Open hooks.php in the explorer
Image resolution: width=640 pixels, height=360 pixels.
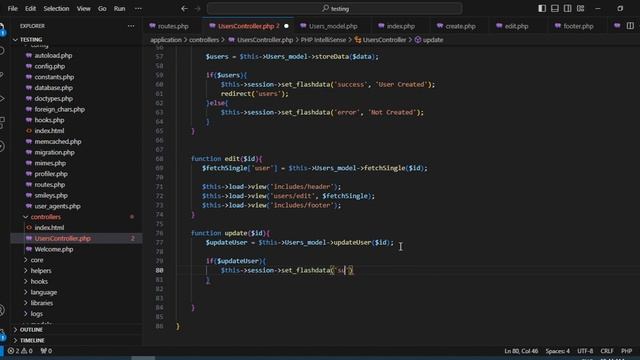[49, 120]
